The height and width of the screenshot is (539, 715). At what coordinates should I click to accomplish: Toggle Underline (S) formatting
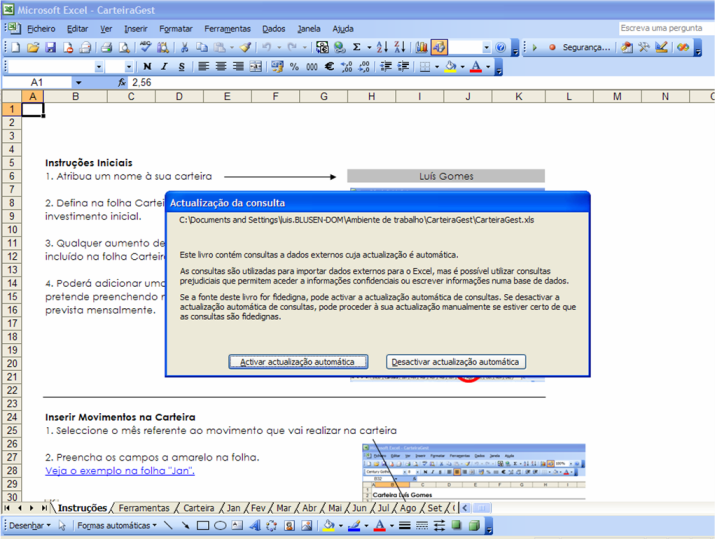click(181, 67)
